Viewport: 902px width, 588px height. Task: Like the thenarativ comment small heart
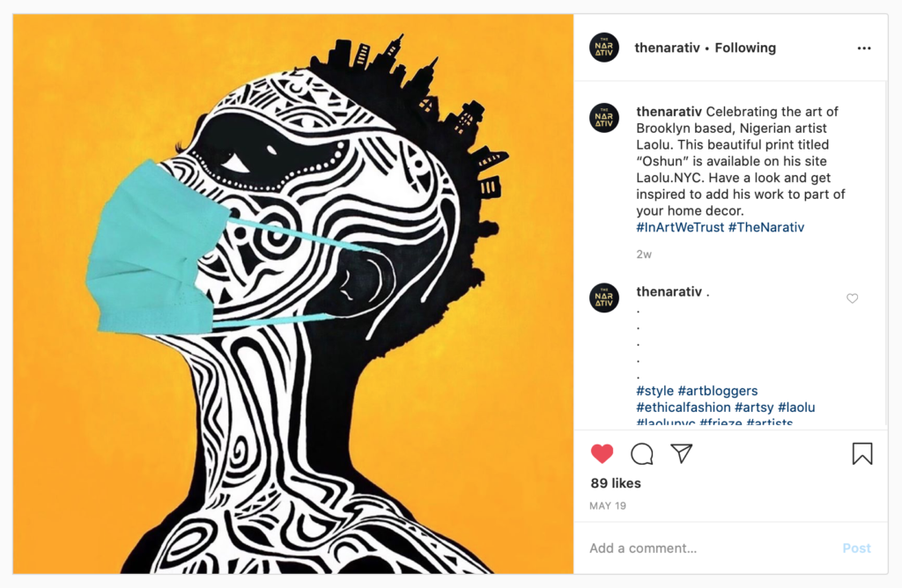(x=852, y=298)
